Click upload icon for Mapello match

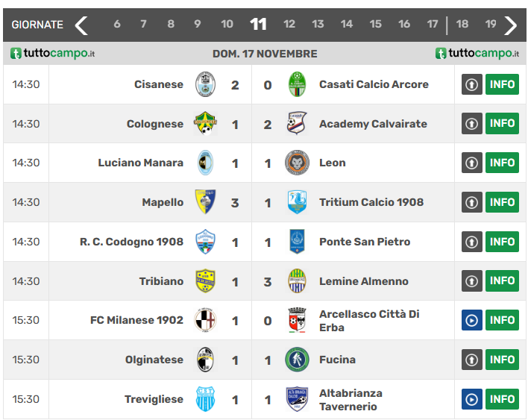[x=472, y=202]
